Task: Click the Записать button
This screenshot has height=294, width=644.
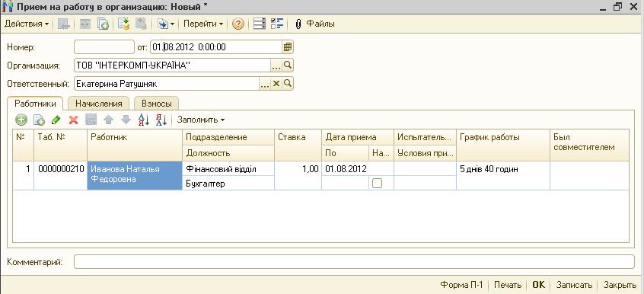Action: pyautogui.click(x=574, y=285)
